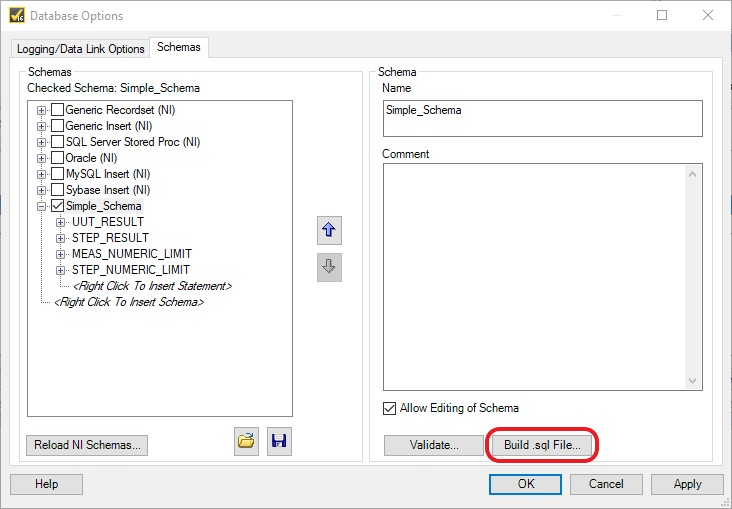This screenshot has width=732, height=509.
Task: Click the Validate button
Action: coord(434,445)
